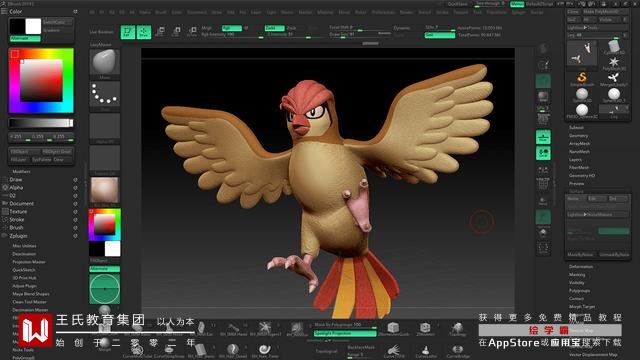
Task: Toggle the Rgb channel button
Action: [x=231, y=28]
